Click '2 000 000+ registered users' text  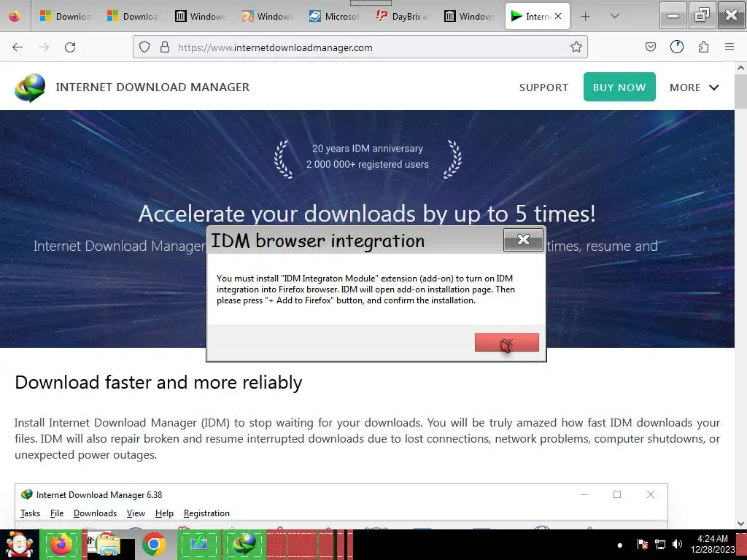[368, 164]
